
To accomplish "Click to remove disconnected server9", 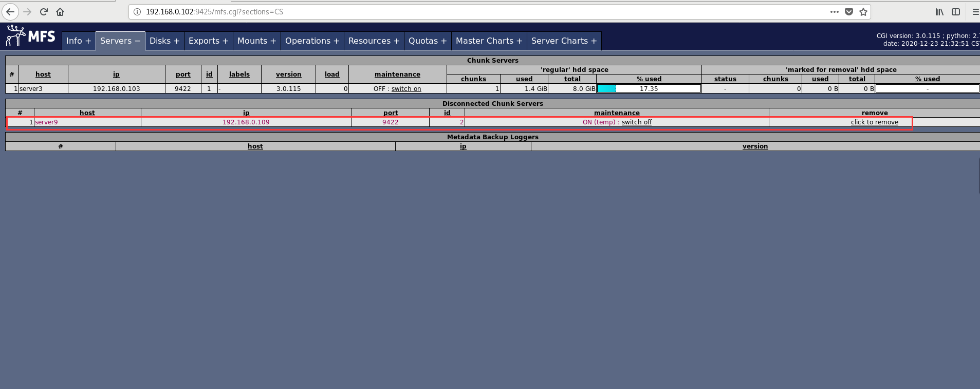I will (x=874, y=122).
